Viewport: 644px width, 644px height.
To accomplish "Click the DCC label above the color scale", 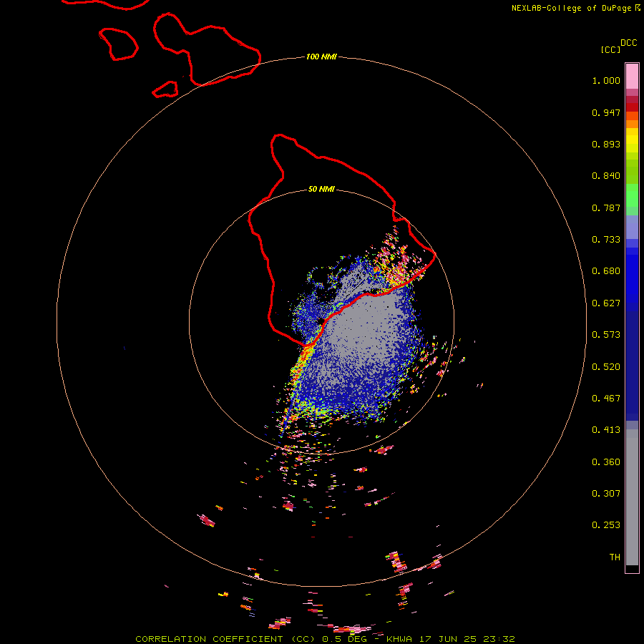I will coord(629,43).
